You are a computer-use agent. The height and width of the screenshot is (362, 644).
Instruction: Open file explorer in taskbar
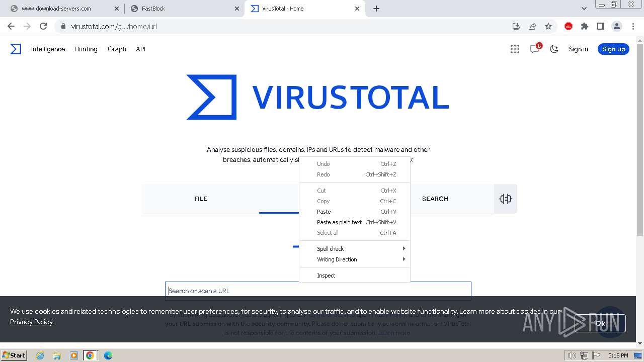(57, 355)
